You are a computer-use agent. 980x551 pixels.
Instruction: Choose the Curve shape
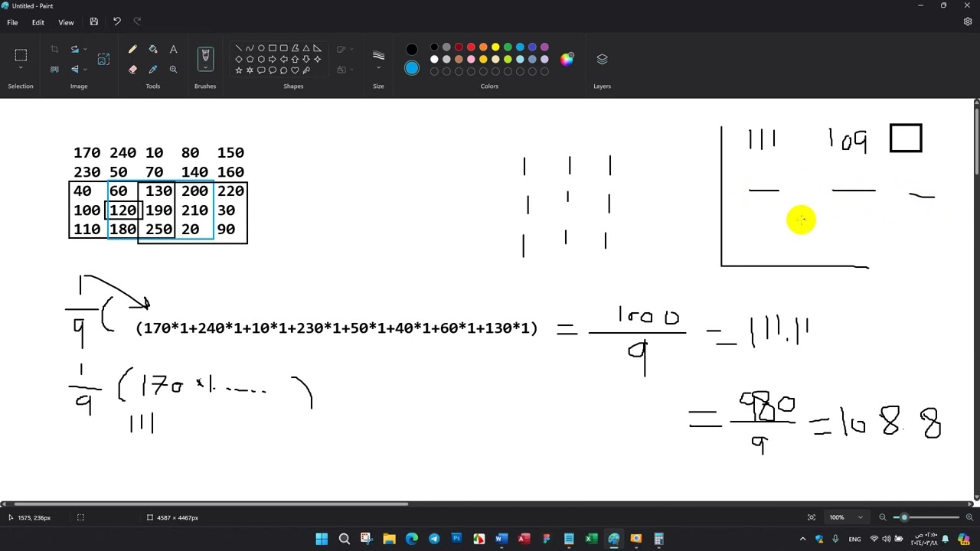tap(250, 48)
